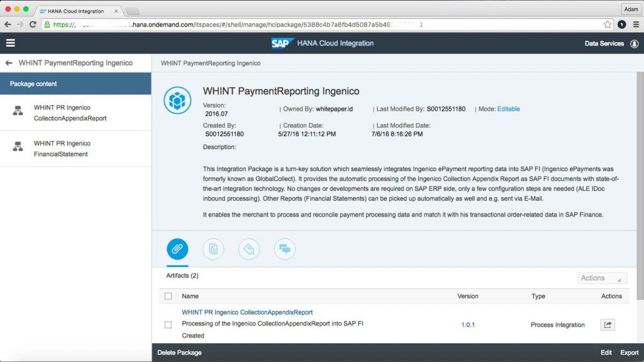The width and height of the screenshot is (644, 362).
Task: Bookmark page with the star icon
Action: [608, 25]
